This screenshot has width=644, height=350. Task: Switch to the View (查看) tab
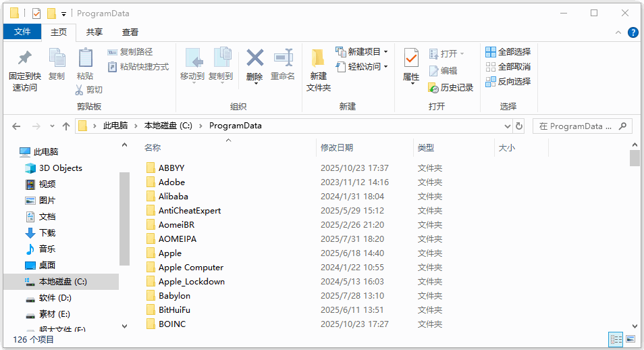[130, 32]
